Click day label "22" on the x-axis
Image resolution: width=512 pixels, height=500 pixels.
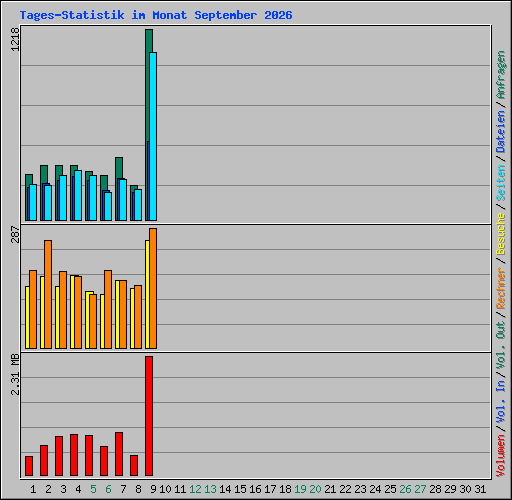pyautogui.click(x=345, y=489)
